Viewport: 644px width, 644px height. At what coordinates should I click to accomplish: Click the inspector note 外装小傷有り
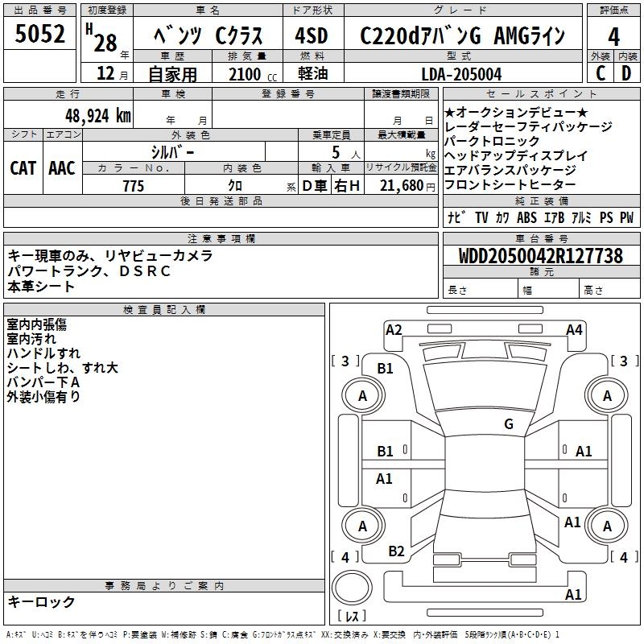tap(43, 396)
